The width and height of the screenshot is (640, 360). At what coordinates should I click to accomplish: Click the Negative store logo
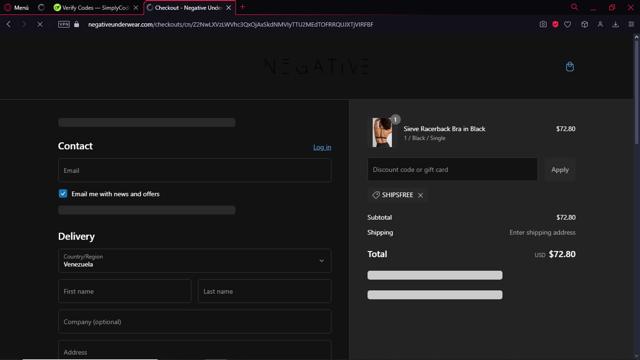(317, 67)
